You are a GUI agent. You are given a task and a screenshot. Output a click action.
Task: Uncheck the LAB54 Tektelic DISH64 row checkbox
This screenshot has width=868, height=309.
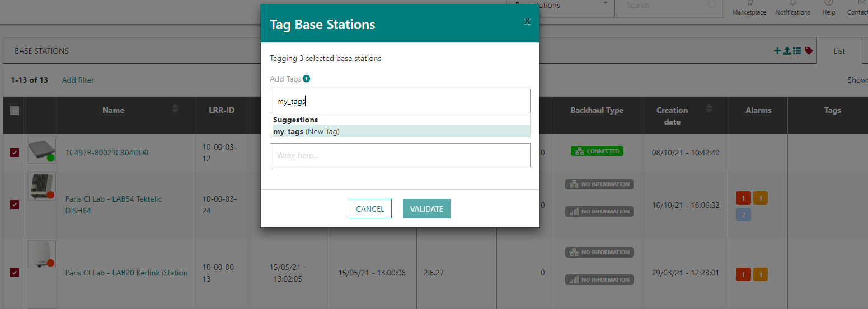(15, 205)
